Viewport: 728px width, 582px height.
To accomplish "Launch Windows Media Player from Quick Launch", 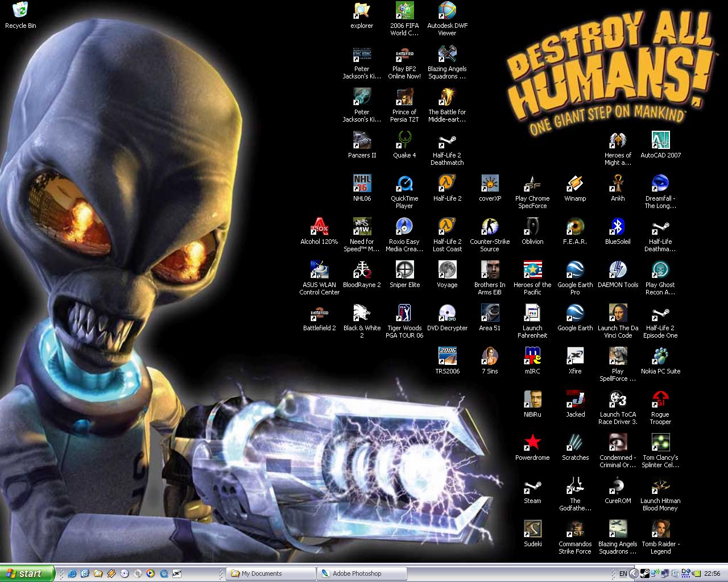I will pos(151,573).
